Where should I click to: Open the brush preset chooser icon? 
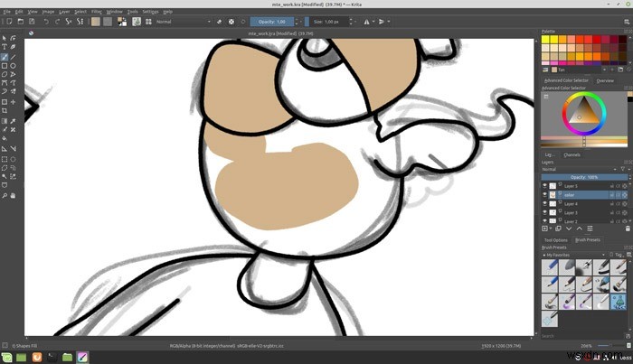[x=148, y=22]
